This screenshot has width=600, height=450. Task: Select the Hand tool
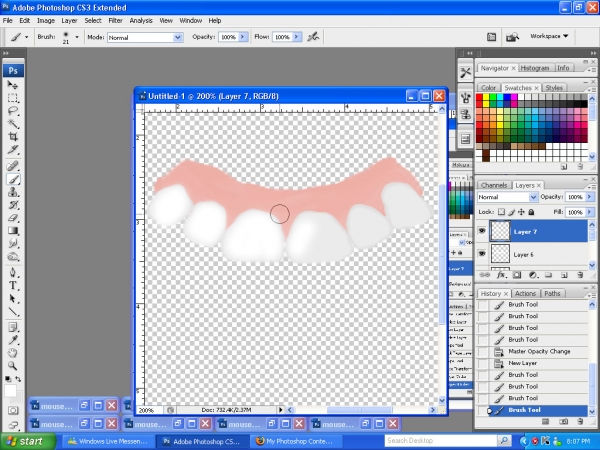click(13, 353)
